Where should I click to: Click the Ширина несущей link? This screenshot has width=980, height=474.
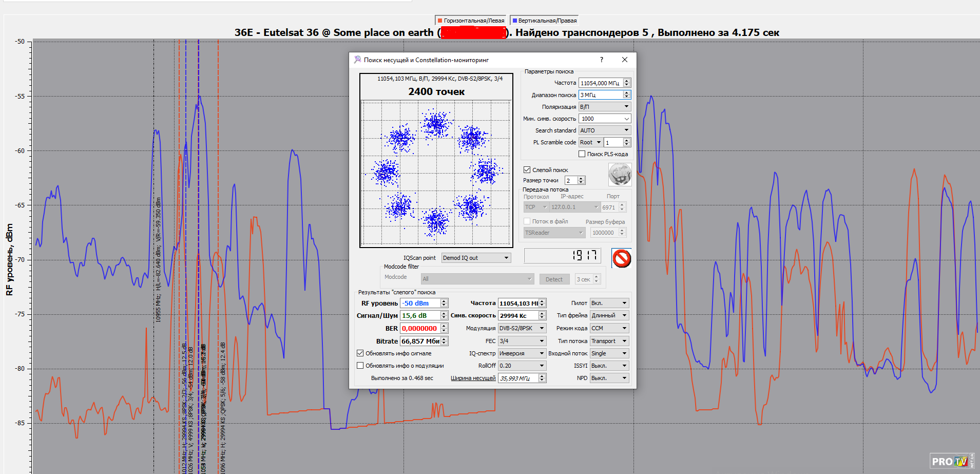[x=473, y=378]
